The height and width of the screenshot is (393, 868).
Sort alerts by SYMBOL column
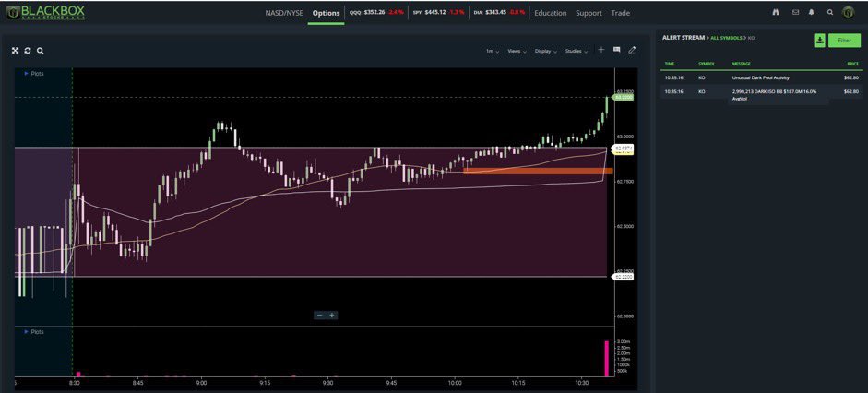click(x=707, y=65)
